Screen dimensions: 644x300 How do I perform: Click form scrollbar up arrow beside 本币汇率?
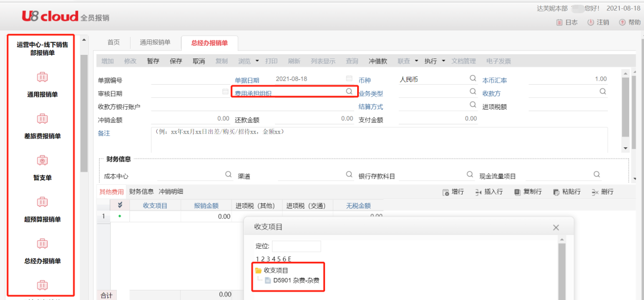(x=626, y=73)
